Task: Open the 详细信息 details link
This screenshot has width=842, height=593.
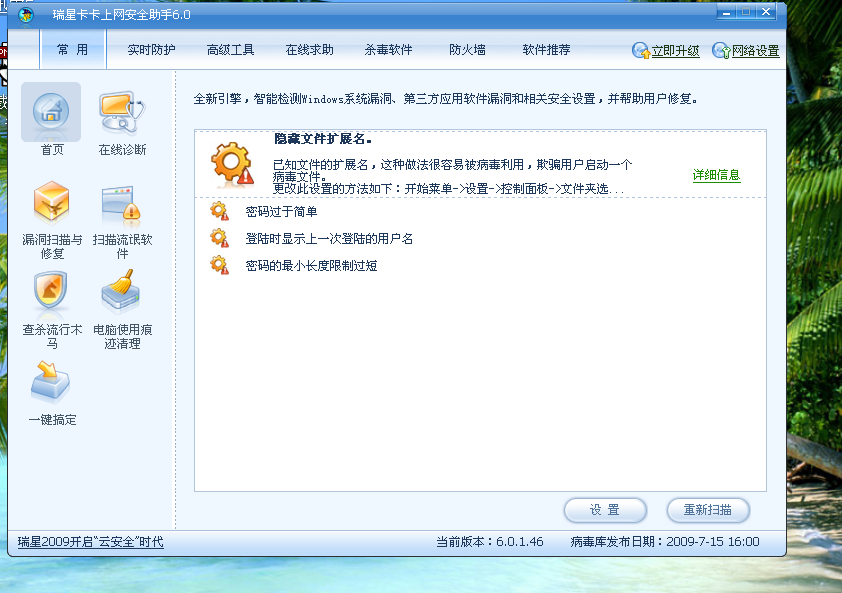Action: point(716,175)
